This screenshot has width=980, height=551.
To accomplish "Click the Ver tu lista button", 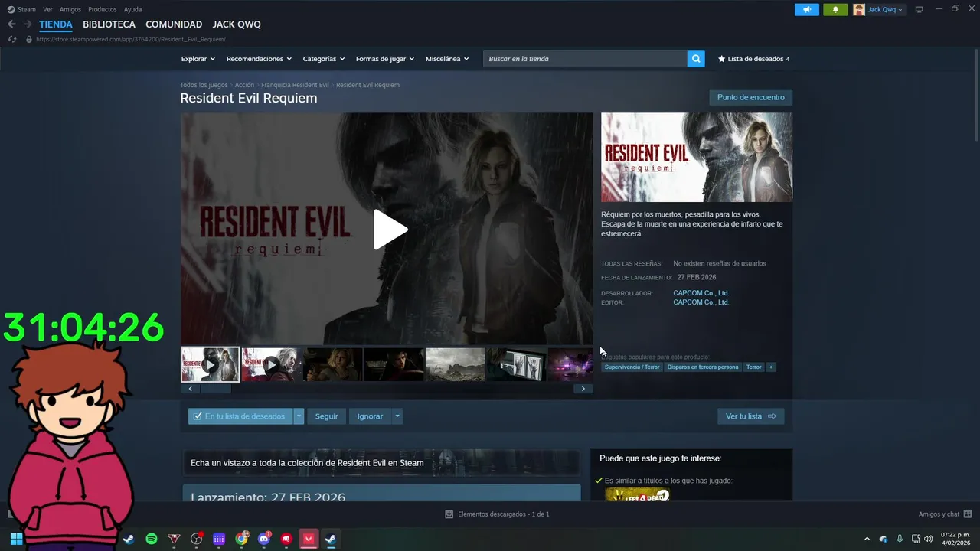I will [x=750, y=416].
